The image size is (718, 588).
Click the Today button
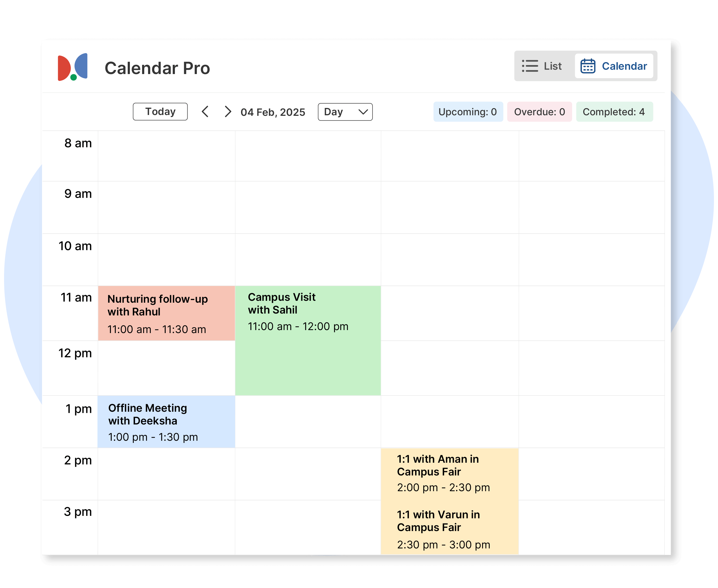160,111
